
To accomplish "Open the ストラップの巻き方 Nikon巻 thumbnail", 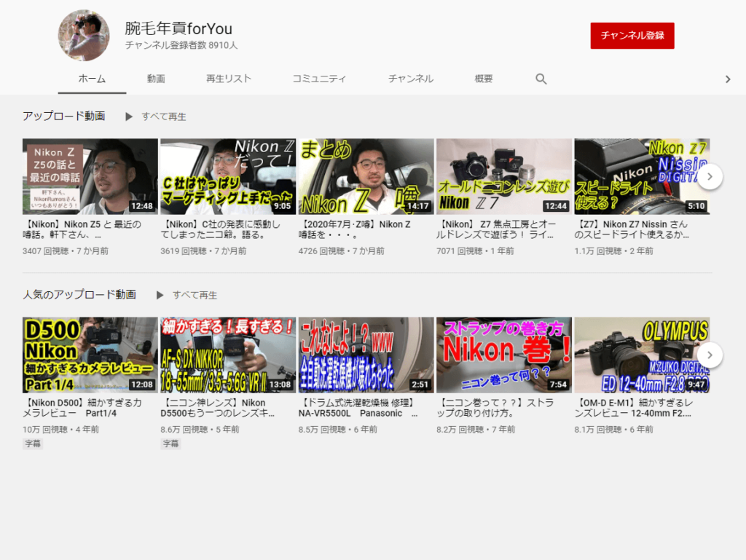I will point(504,355).
